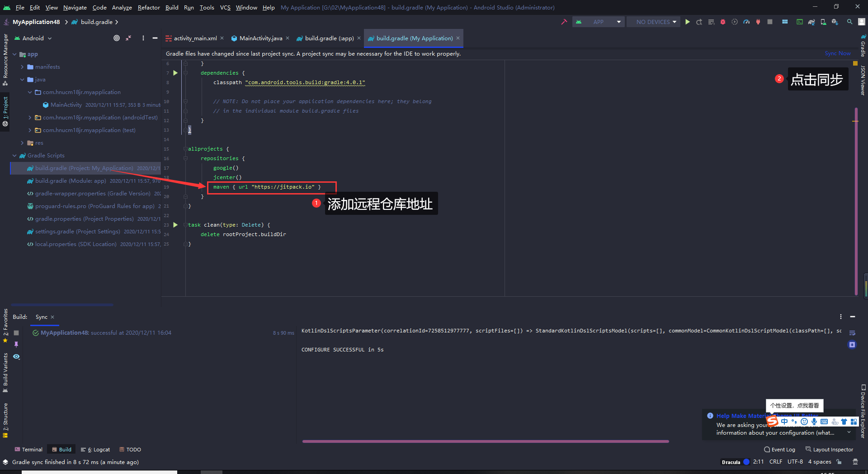Viewport: 868px width, 474px height.
Task: Collapse the Gradle Scripts node
Action: click(14, 156)
